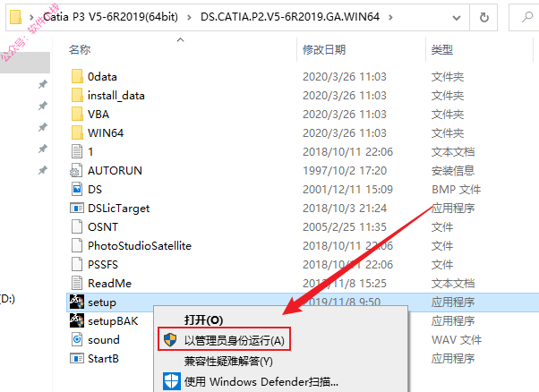This screenshot has height=392, width=539.
Task: Click the 0data folder icon
Action: 77,76
